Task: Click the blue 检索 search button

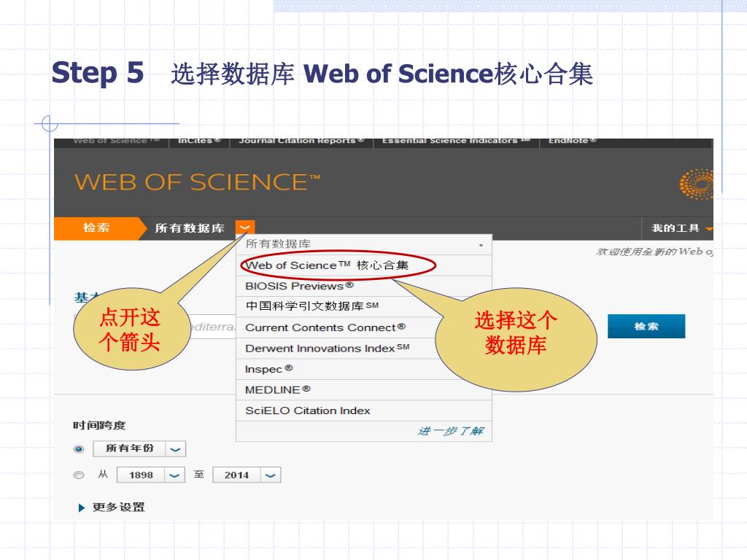Action: 646,326
